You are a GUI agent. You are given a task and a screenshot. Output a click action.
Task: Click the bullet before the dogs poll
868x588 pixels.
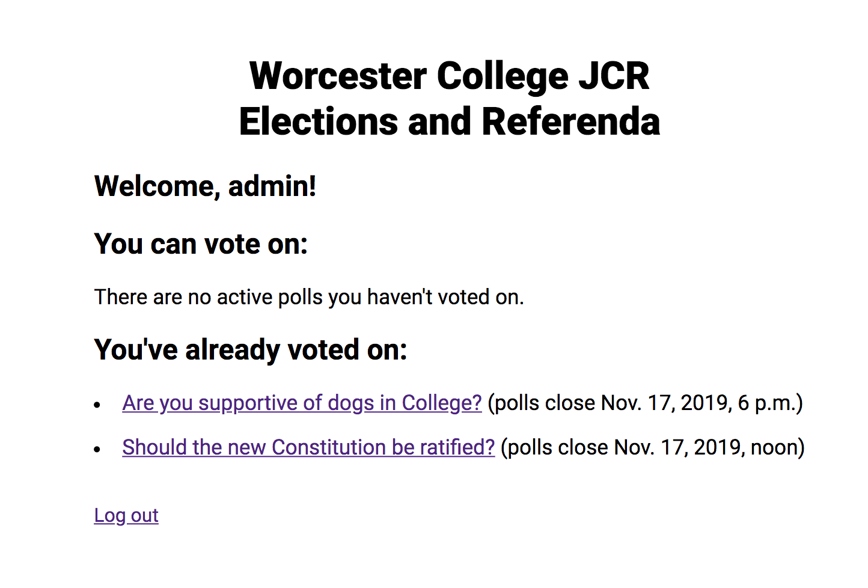point(97,405)
